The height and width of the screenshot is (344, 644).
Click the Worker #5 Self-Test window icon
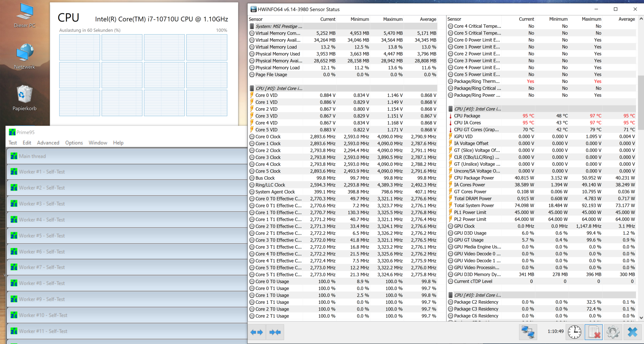pos(14,236)
